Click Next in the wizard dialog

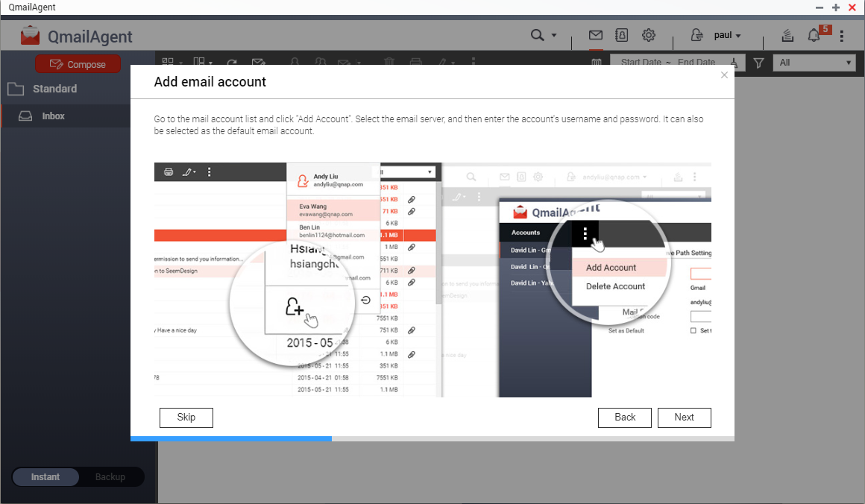point(684,418)
